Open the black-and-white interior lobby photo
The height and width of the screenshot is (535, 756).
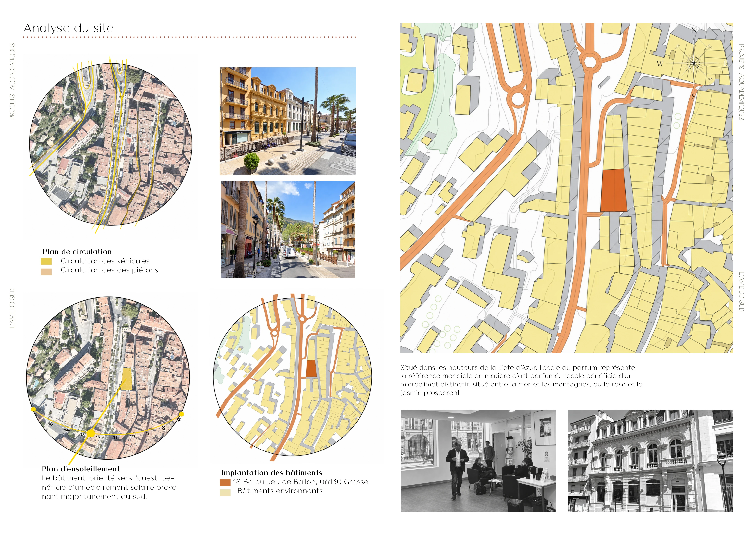pos(478,461)
